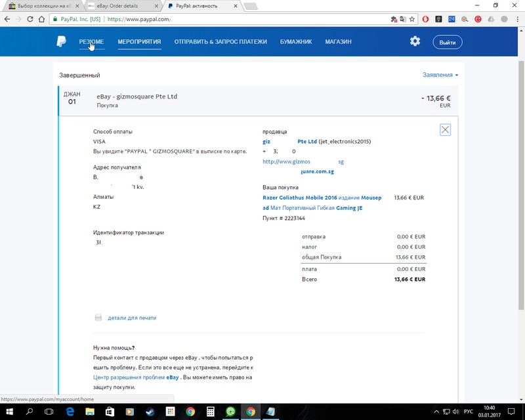
Task: Open the green @ mail agent taskbar icon
Action: point(230,411)
